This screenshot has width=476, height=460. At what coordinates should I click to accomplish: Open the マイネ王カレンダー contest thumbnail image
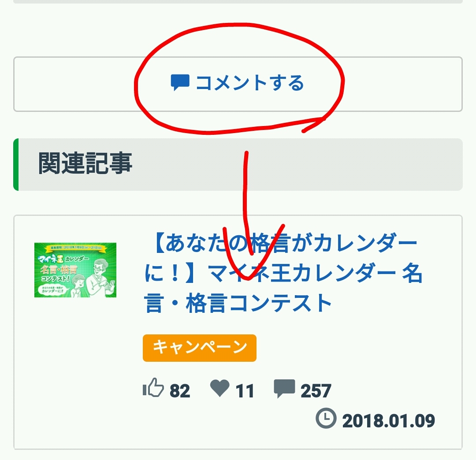pyautogui.click(x=75, y=270)
